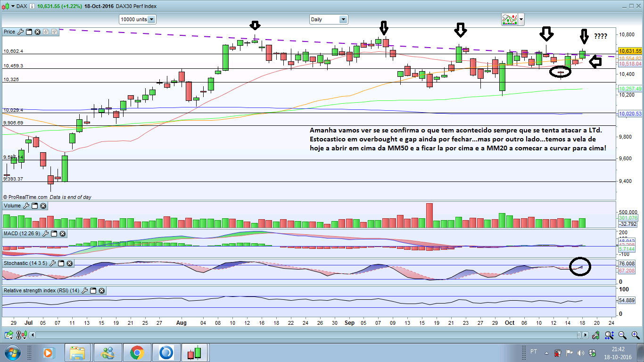The height and width of the screenshot is (362, 644).
Task: Switch to the ProRealTime taskbar button
Action: pyautogui.click(x=196, y=353)
